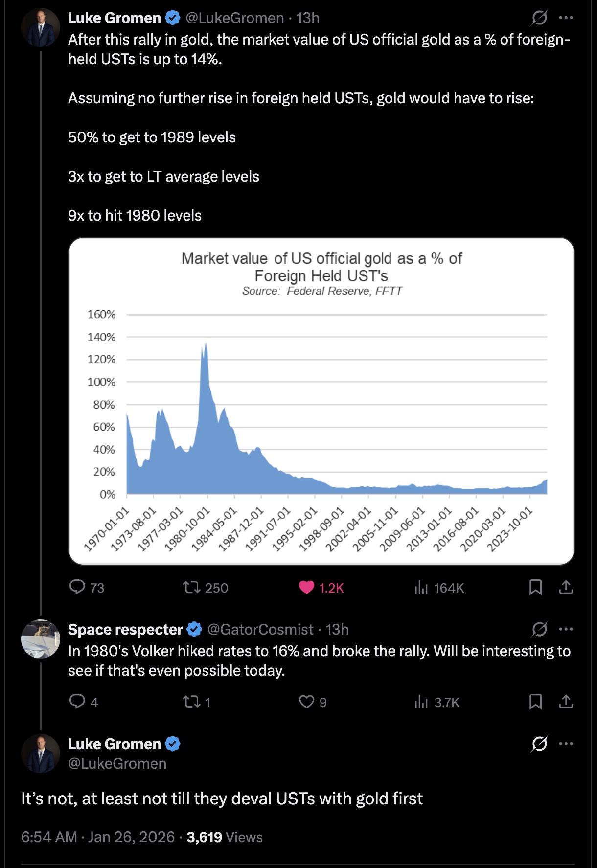Open the 6:54 AM Jan 26 timestamp

point(98,837)
